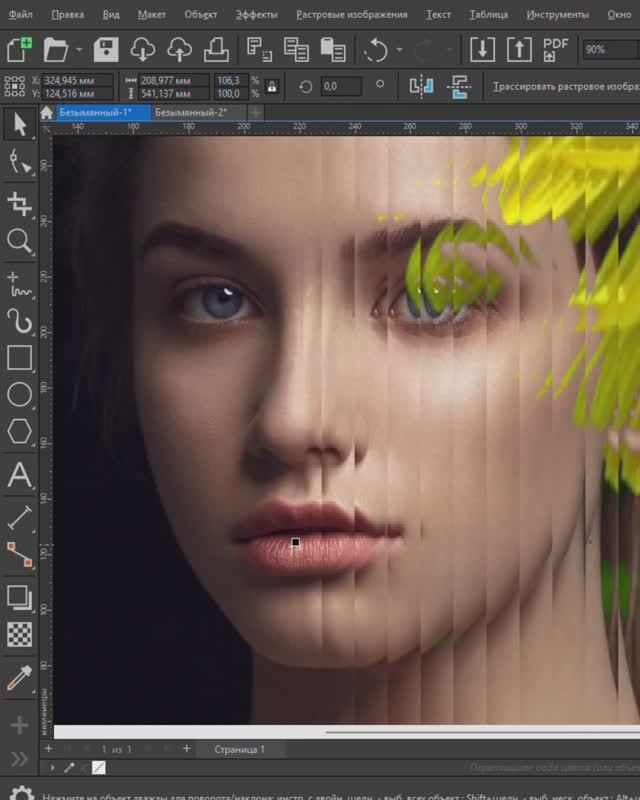Select the Rectangle tool
640x800 pixels.
point(19,358)
